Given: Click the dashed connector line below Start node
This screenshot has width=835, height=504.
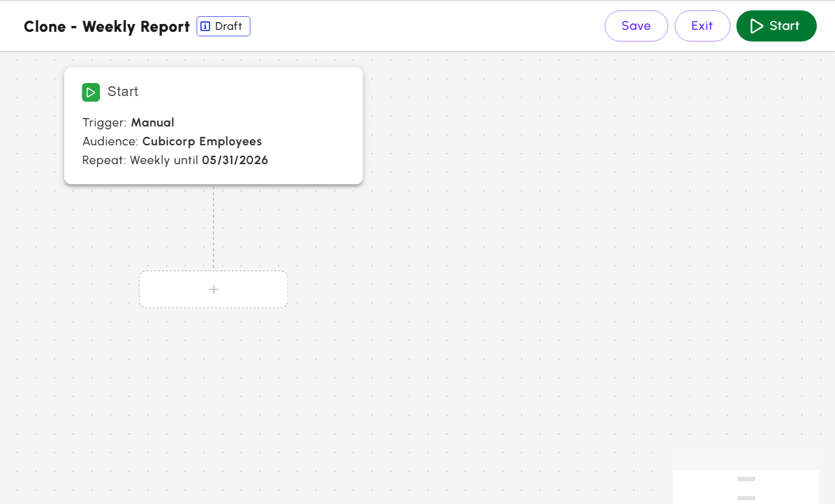Looking at the screenshot, I should point(213,227).
